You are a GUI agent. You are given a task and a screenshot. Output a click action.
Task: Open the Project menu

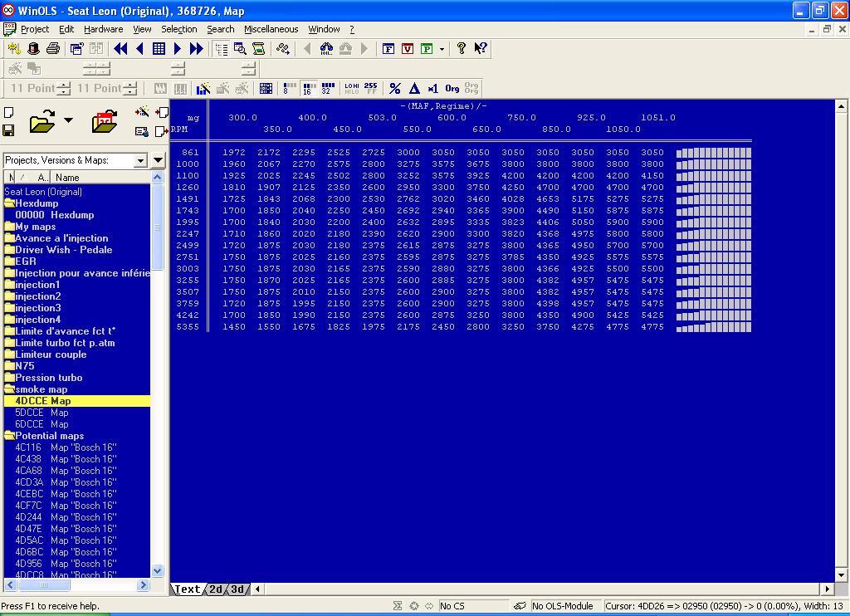(x=35, y=29)
